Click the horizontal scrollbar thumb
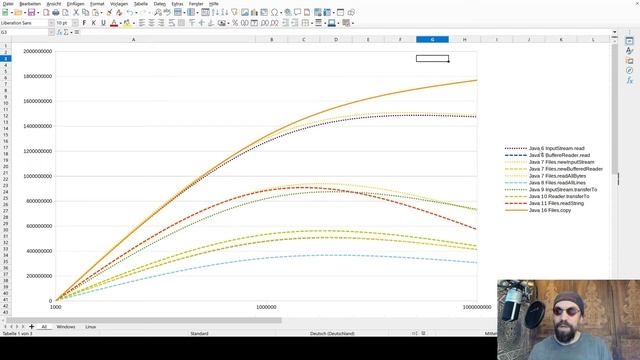The width and height of the screenshot is (640, 360). click(144, 320)
